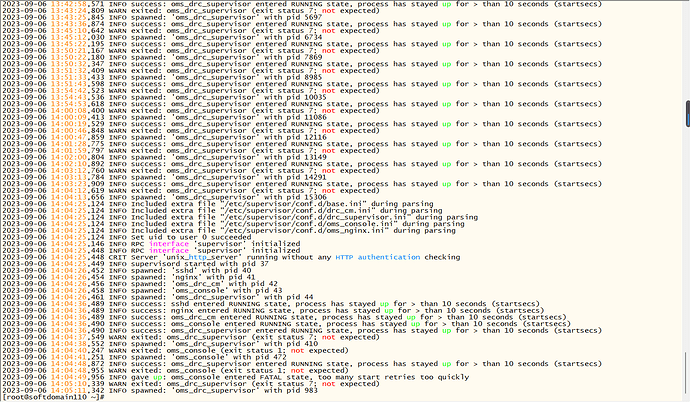
Task: Click the oms_nginx.ini included file line
Action: pyautogui.click(x=229, y=230)
